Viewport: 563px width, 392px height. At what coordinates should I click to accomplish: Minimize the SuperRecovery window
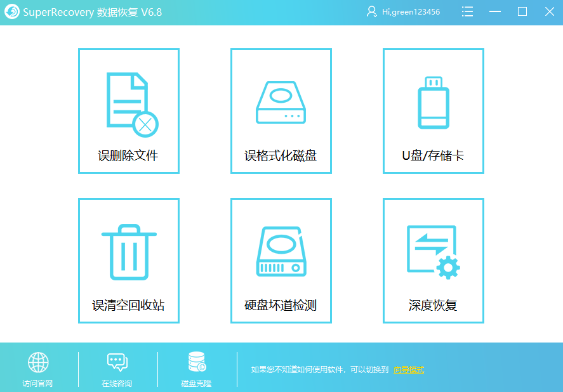[495, 11]
